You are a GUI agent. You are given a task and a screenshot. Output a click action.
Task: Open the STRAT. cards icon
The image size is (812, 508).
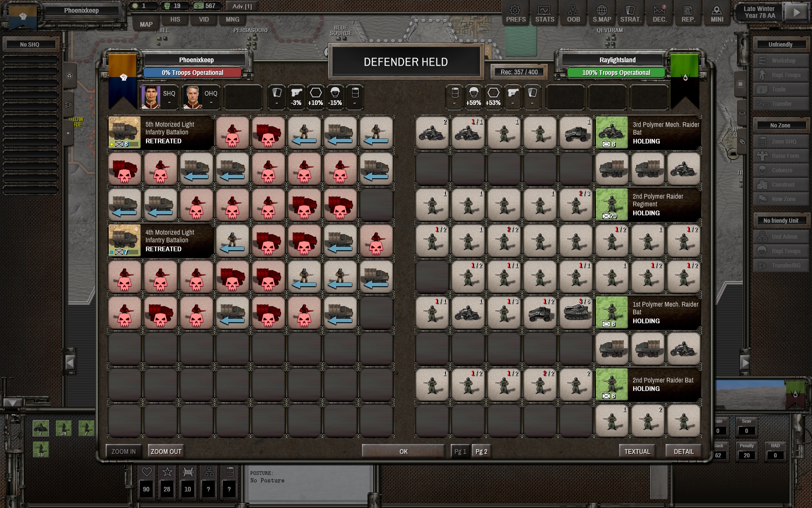(x=631, y=14)
